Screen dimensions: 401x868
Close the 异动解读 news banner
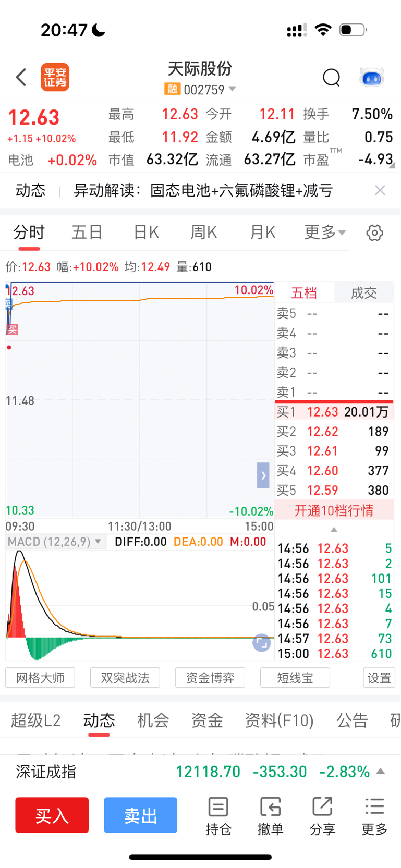tap(380, 190)
